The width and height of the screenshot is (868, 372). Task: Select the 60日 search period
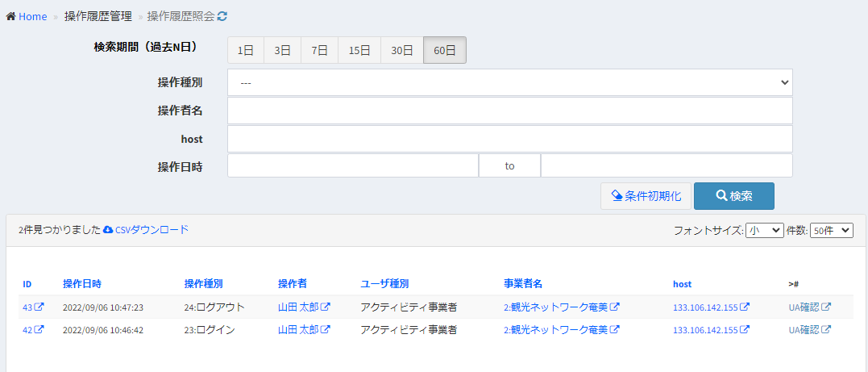(x=445, y=51)
